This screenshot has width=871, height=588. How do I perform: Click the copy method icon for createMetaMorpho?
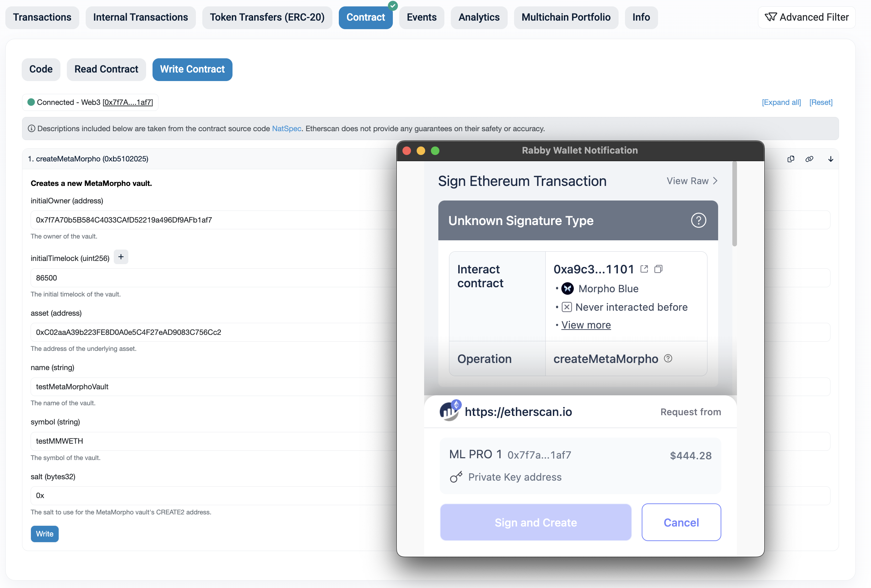791,159
